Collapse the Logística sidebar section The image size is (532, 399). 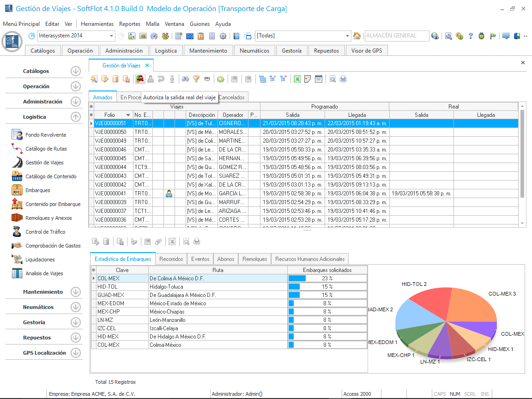(76, 117)
